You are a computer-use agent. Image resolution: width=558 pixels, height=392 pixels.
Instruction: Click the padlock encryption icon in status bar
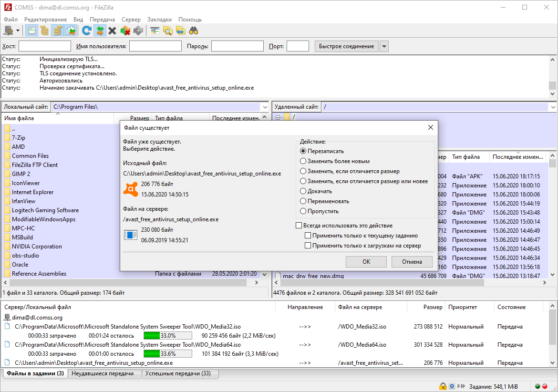click(443, 386)
